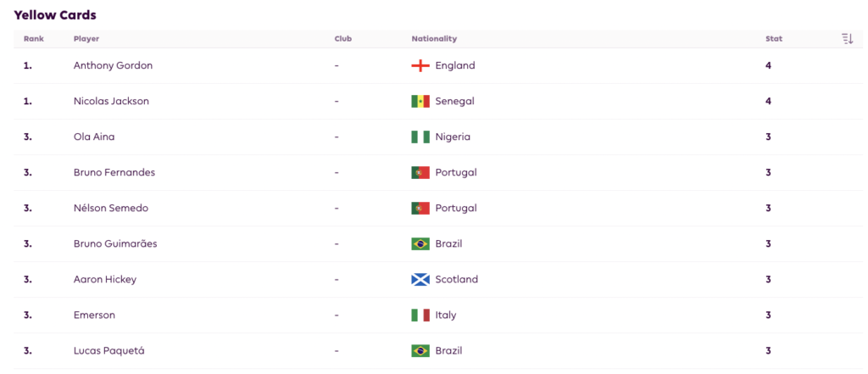
Task: Click Bruno Fernandes's Portugal flag icon
Action: pyautogui.click(x=420, y=172)
